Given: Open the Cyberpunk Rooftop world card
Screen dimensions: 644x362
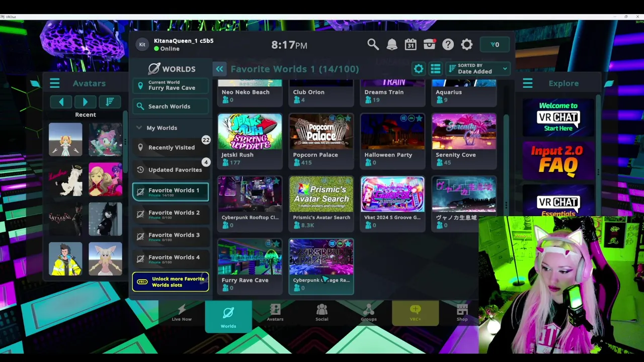Looking at the screenshot, I should [250, 203].
